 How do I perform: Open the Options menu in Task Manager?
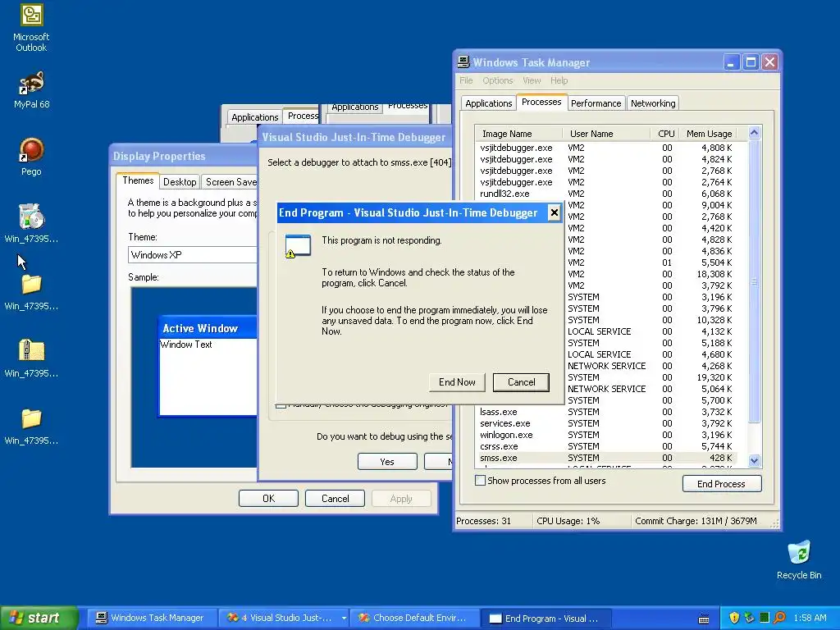pyautogui.click(x=498, y=80)
